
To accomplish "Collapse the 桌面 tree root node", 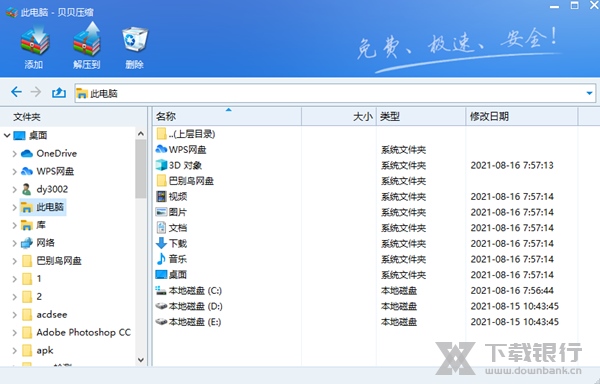I will pyautogui.click(x=7, y=135).
